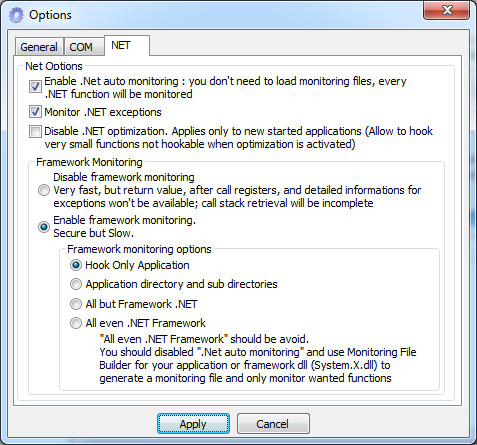
Task: Pick the All even .NET Framework radio
Action: click(x=76, y=323)
